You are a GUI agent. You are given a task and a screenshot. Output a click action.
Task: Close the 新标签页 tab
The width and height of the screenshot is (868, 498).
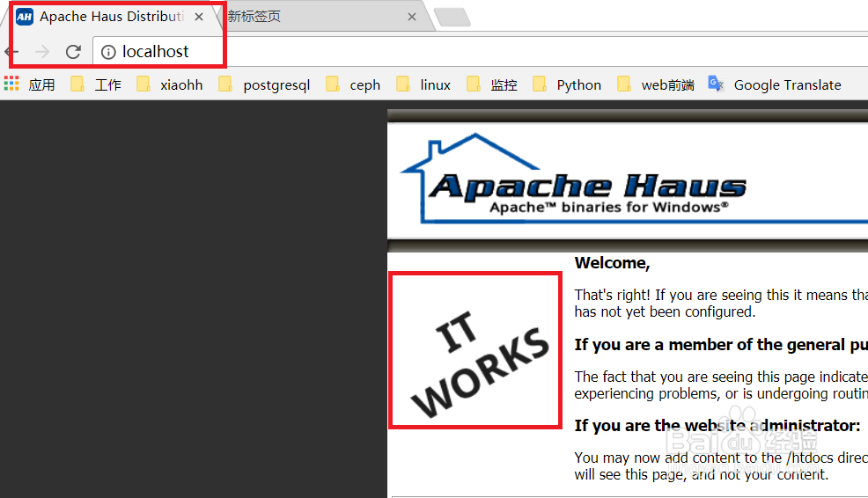(412, 17)
